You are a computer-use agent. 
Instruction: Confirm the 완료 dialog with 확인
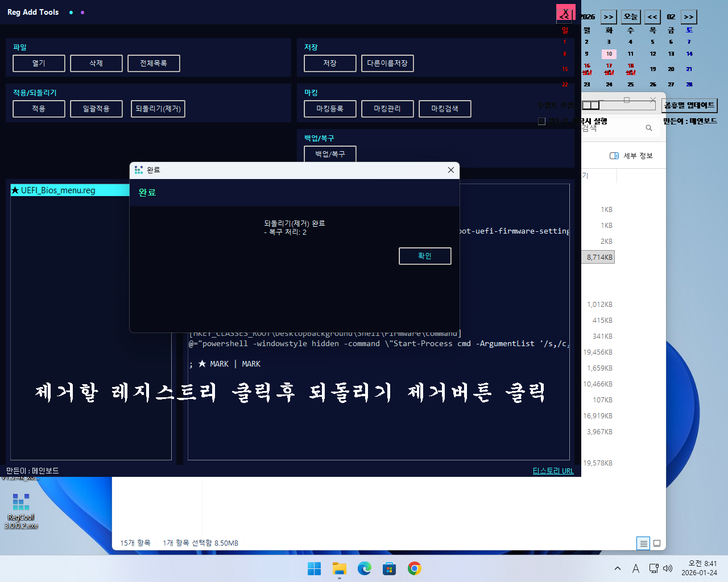425,256
